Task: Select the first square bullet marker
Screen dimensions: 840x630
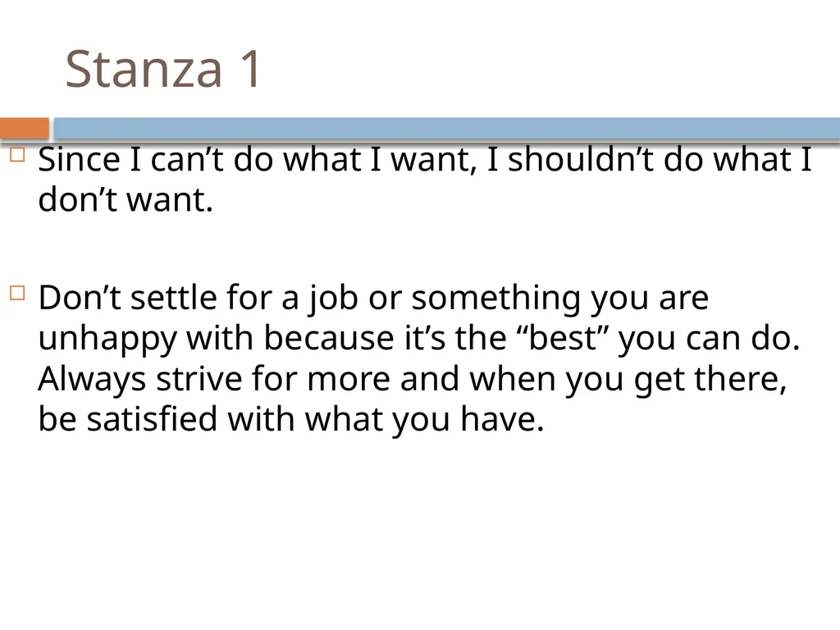Action: (18, 155)
